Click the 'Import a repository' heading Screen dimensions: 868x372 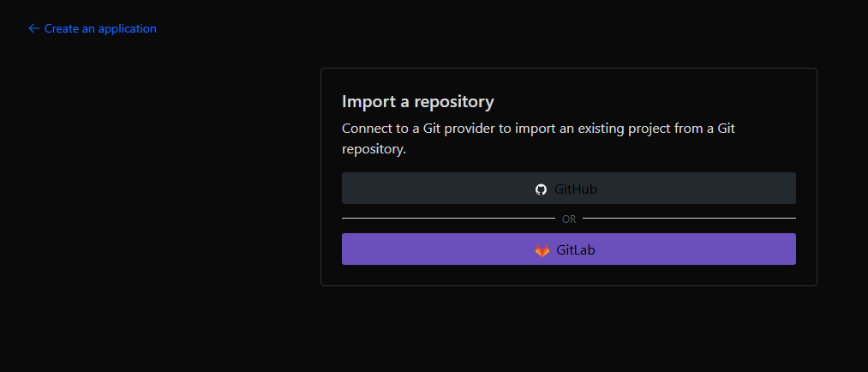point(417,102)
